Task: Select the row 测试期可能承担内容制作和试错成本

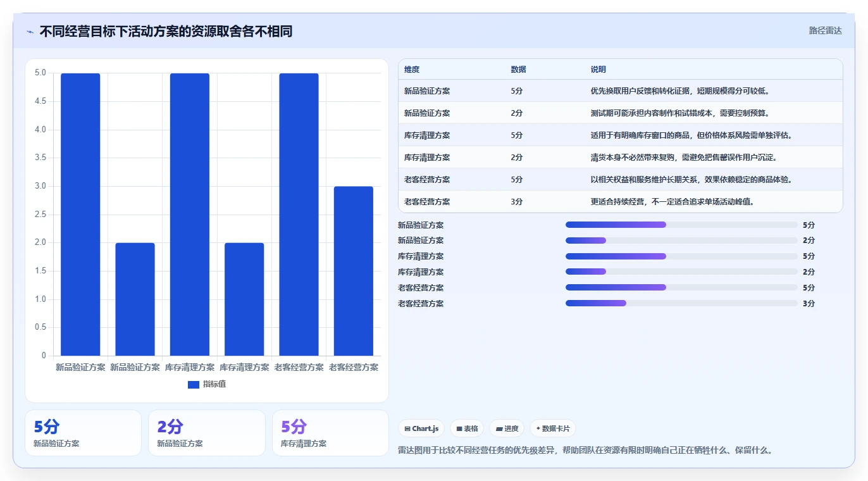Action: 621,113
